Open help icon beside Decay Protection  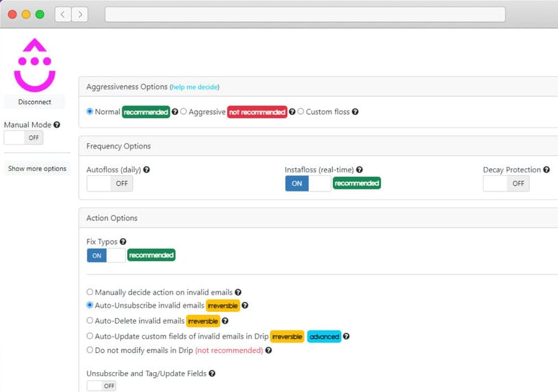pos(546,170)
